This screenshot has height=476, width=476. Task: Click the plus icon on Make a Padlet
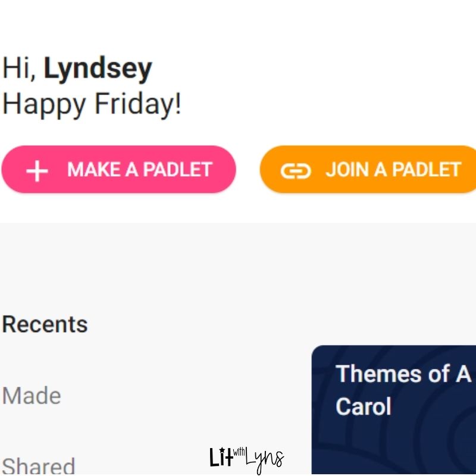[37, 171]
